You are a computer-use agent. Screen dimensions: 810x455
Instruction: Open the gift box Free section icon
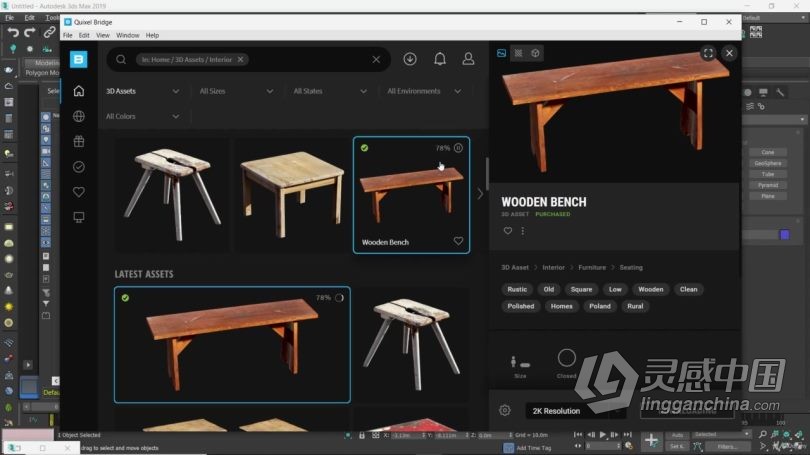79,142
